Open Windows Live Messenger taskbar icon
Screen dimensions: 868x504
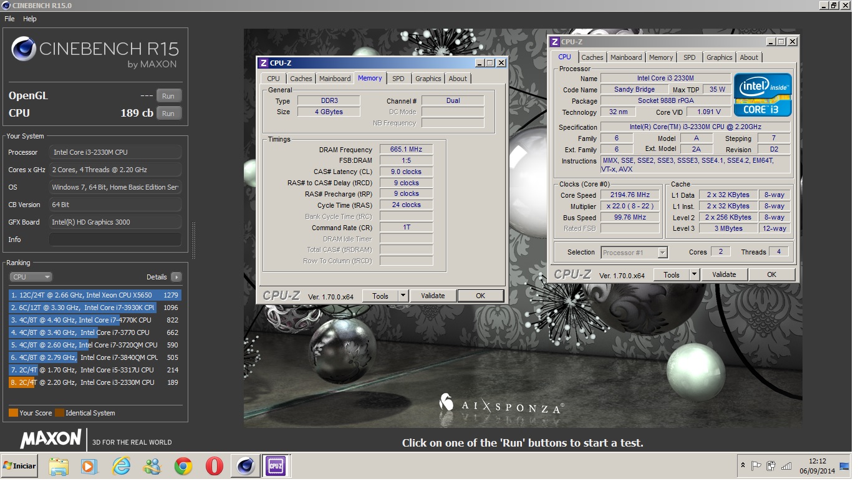point(152,466)
